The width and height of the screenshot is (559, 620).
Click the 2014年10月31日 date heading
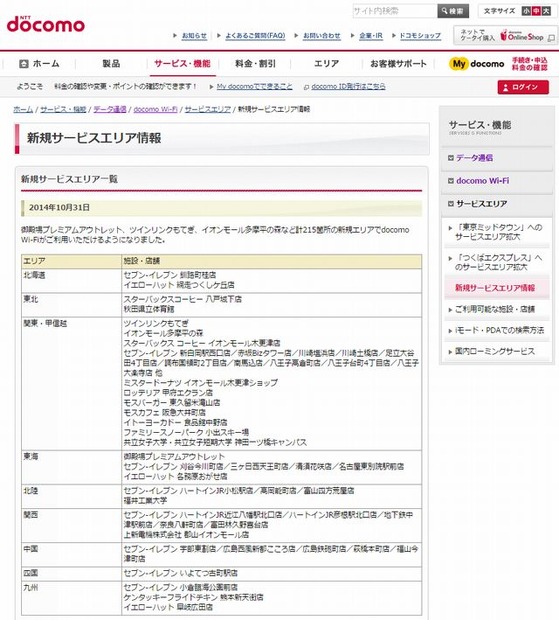coord(59,208)
